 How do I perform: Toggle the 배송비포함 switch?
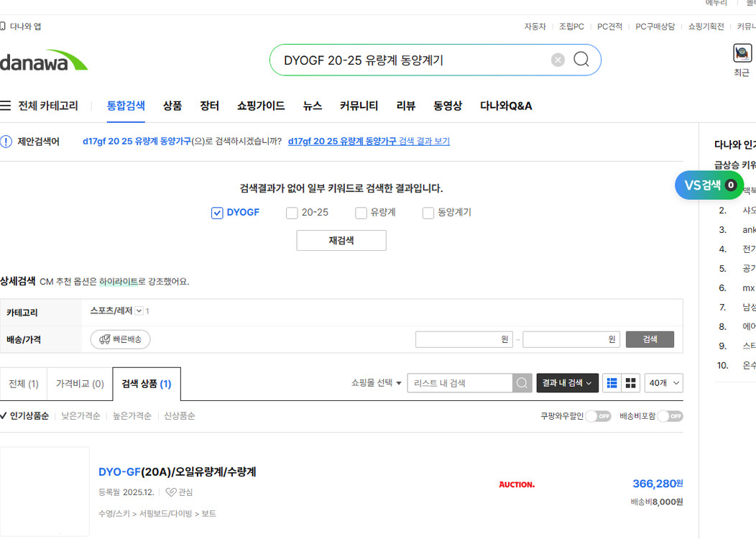(670, 416)
